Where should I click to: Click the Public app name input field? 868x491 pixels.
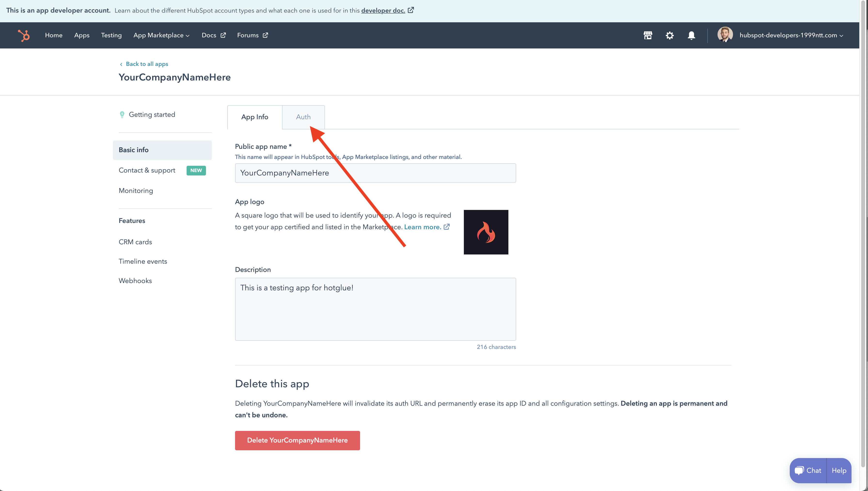click(375, 173)
